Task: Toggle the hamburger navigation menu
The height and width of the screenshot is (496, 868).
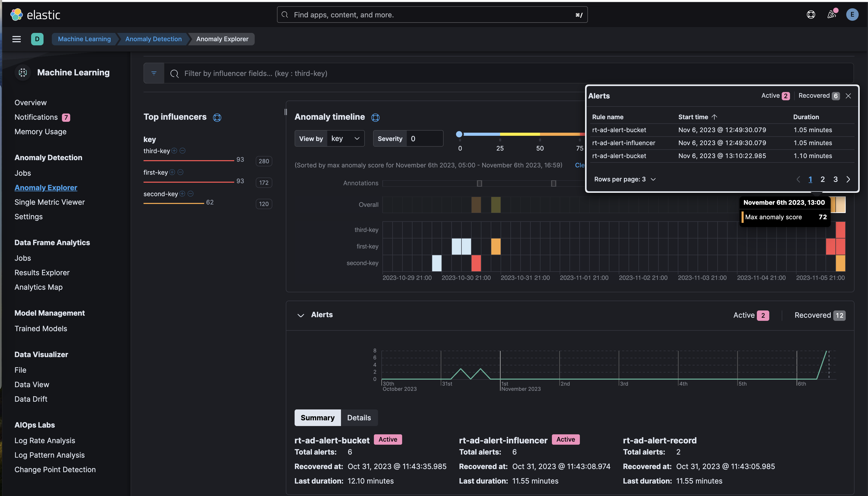Action: (16, 39)
